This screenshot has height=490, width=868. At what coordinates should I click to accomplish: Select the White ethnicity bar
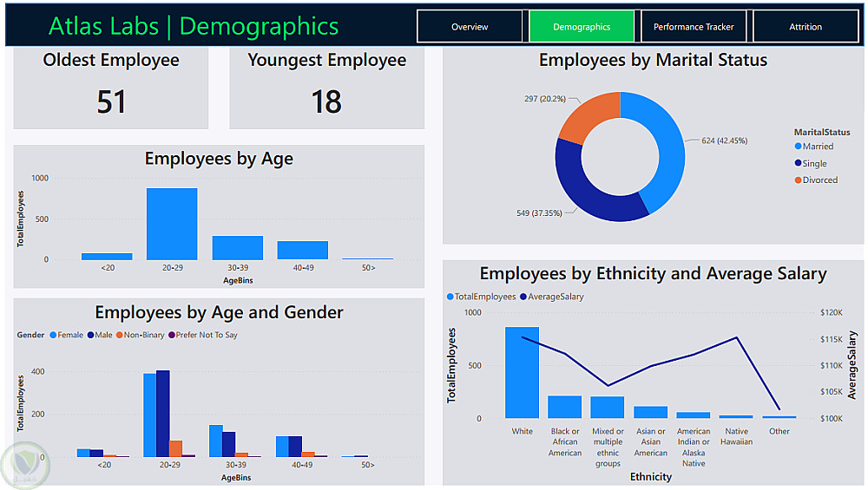(522, 372)
